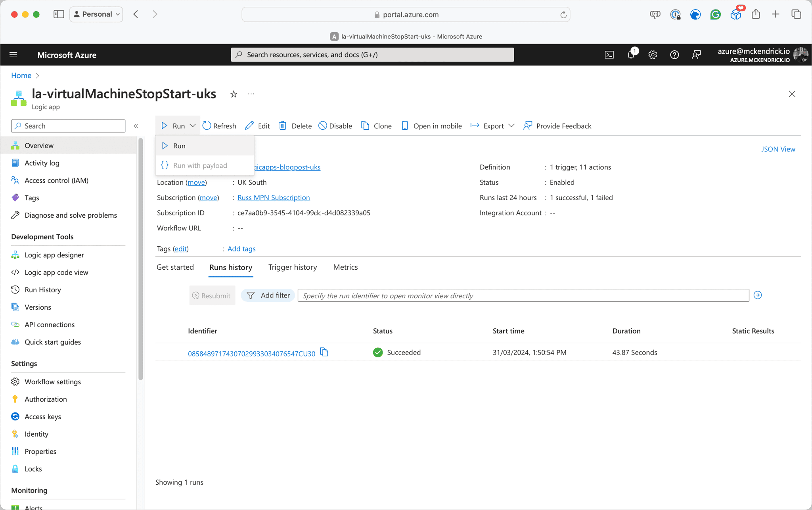Open the notifications bell

point(631,55)
